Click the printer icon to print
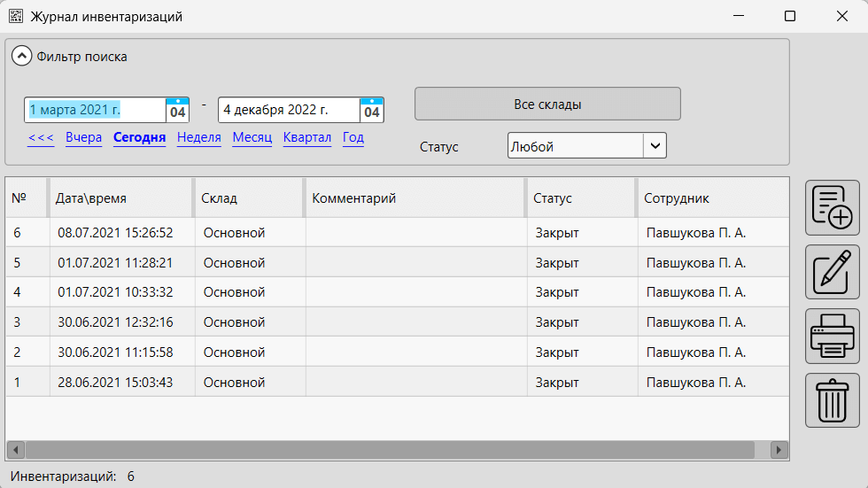Image resolution: width=868 pixels, height=488 pixels. pos(832,337)
